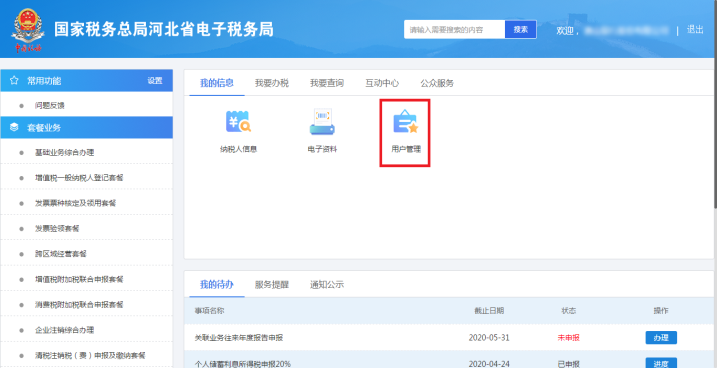Switch to 我的信息 tab
The width and height of the screenshot is (717, 368).
pyautogui.click(x=217, y=83)
